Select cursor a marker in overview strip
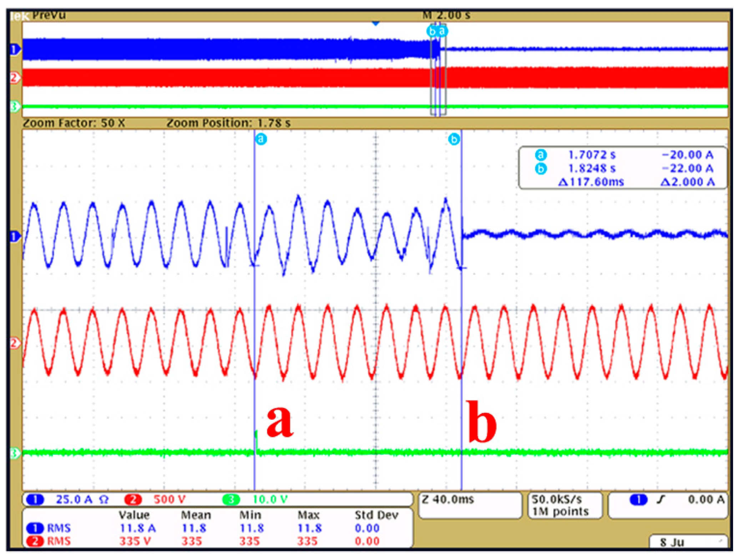The width and height of the screenshot is (742, 560). (x=442, y=31)
